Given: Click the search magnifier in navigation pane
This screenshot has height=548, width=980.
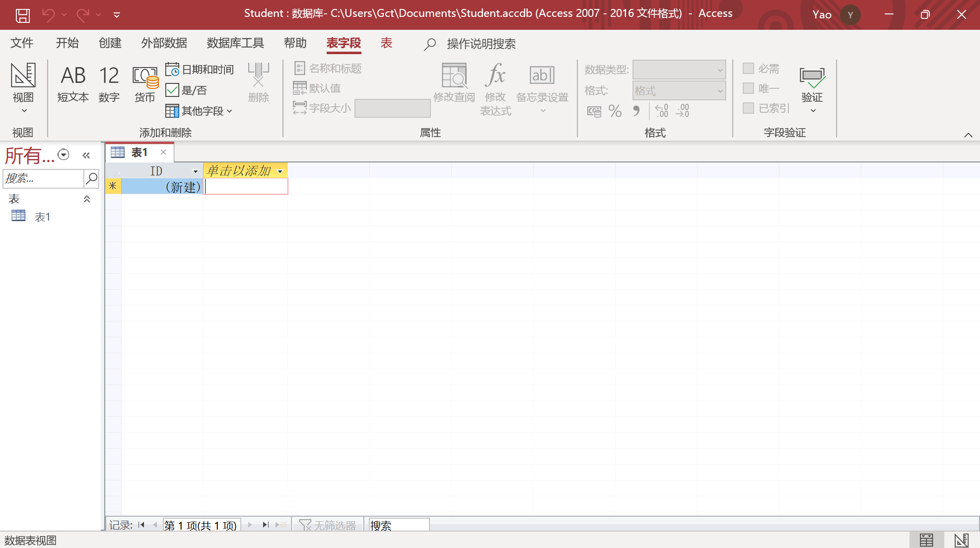Looking at the screenshot, I should 91,178.
